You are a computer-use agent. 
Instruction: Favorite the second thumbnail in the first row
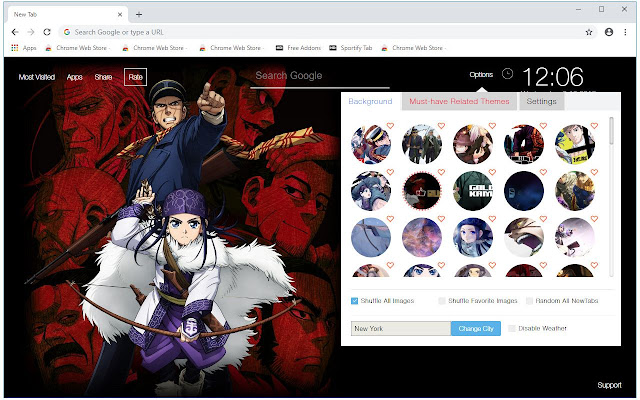pyautogui.click(x=441, y=126)
